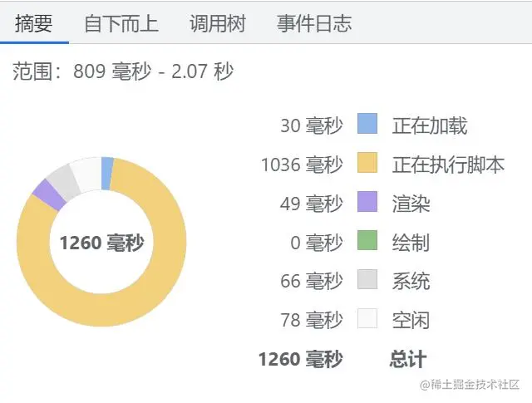Open the 事件日志 tab

314,22
